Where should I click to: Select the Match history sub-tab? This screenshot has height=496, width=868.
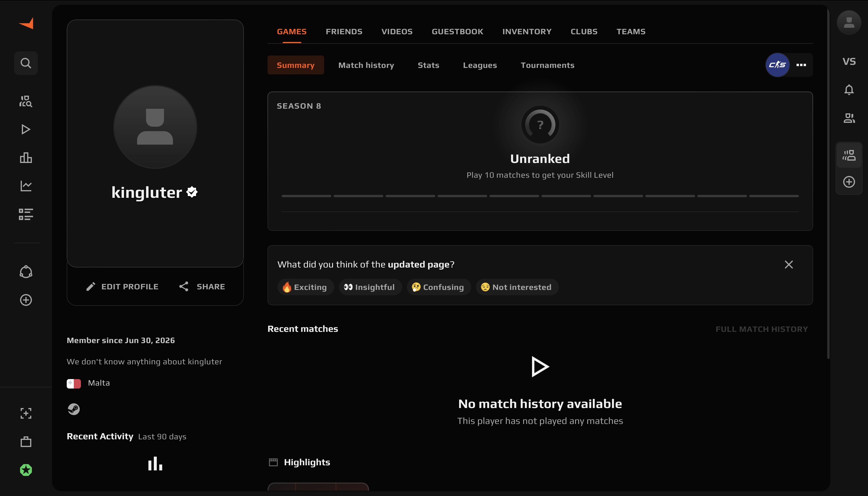tap(366, 65)
